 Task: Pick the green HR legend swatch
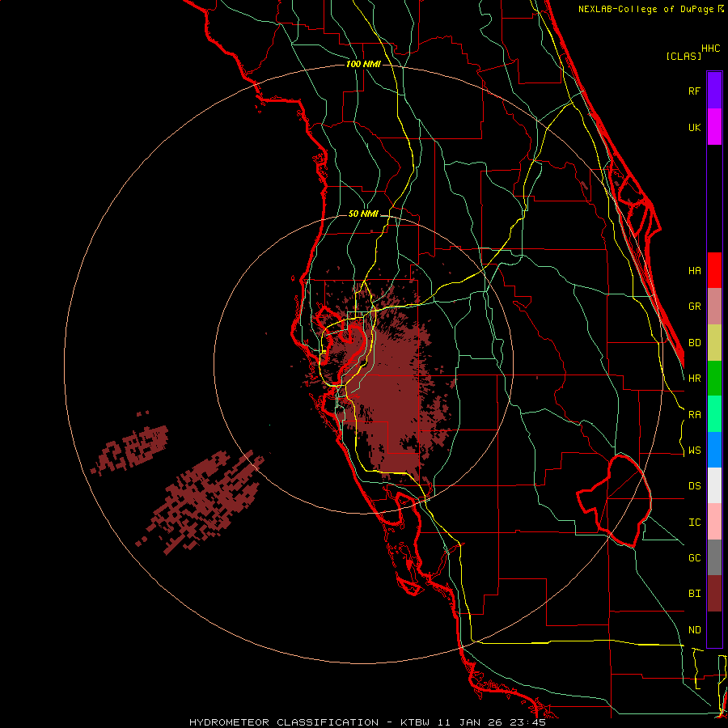[714, 379]
